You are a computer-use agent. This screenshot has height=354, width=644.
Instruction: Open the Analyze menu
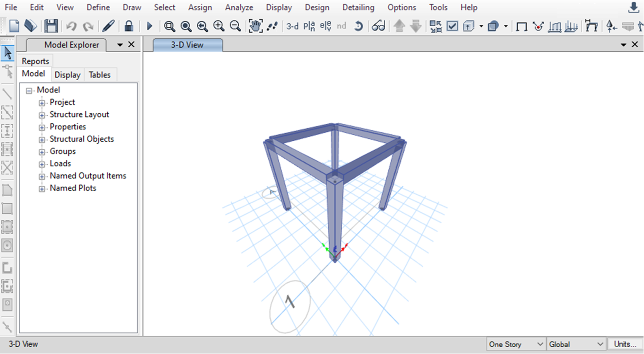239,7
